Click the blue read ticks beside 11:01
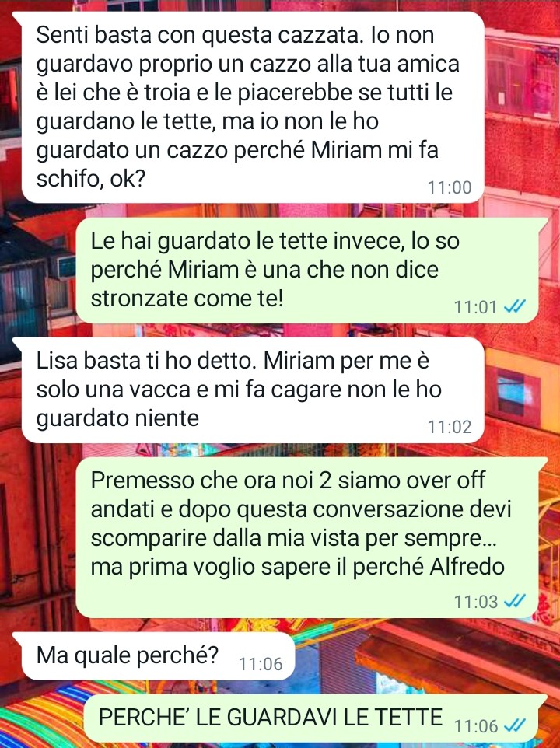This screenshot has width=560, height=748. point(515,306)
